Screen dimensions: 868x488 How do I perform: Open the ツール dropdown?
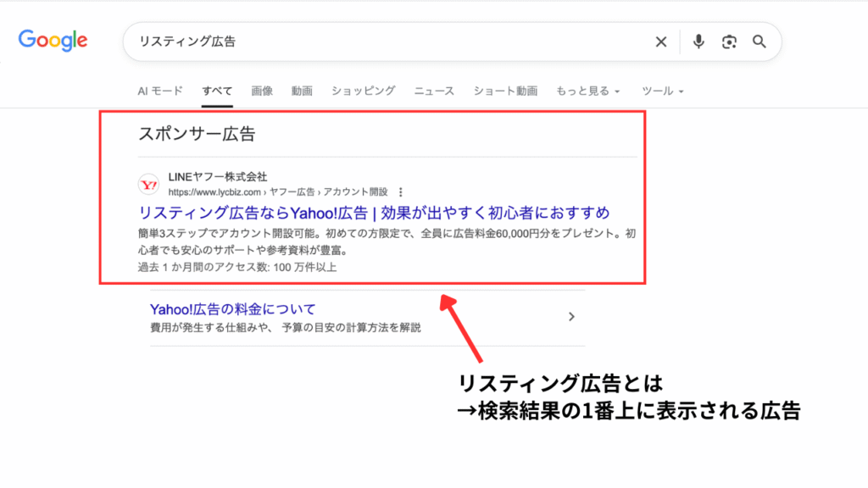coord(663,91)
